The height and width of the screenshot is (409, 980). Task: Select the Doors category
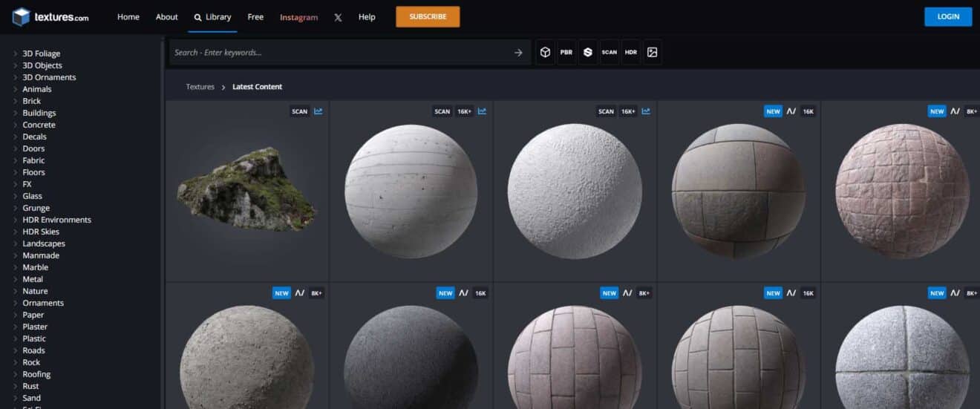(x=33, y=148)
